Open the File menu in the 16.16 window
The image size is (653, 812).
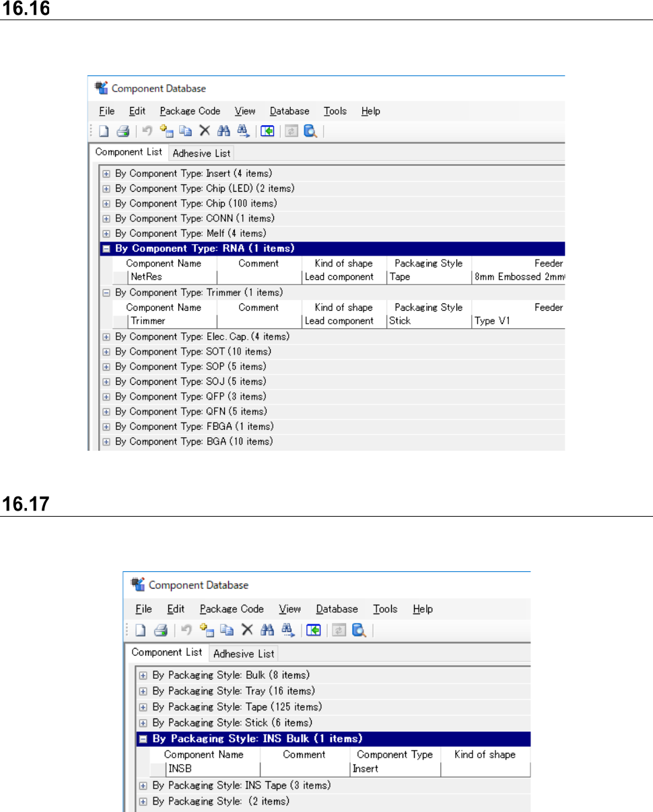(106, 111)
